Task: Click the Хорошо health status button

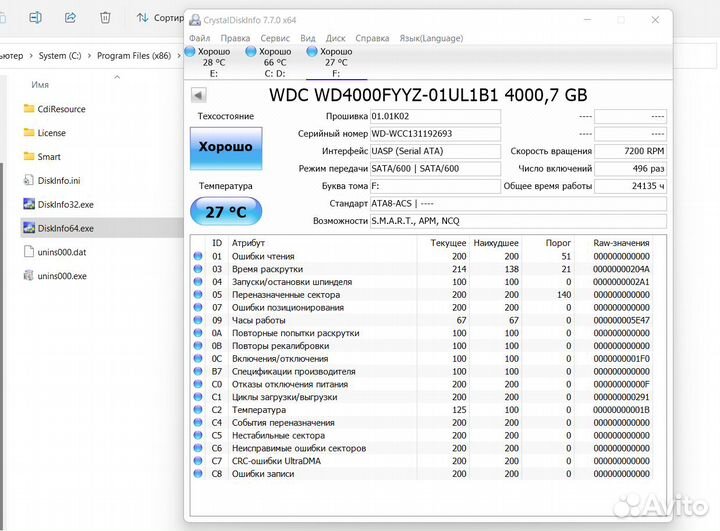Action: 226,148
